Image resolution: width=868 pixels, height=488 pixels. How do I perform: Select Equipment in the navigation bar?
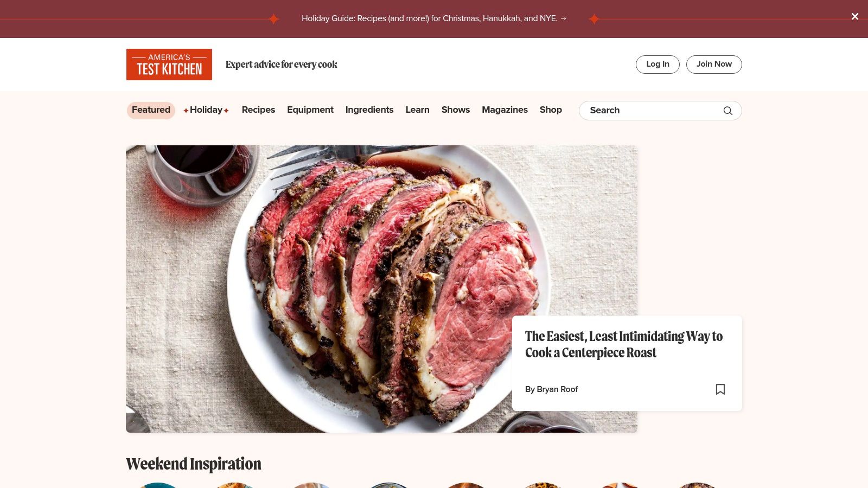[x=310, y=110]
